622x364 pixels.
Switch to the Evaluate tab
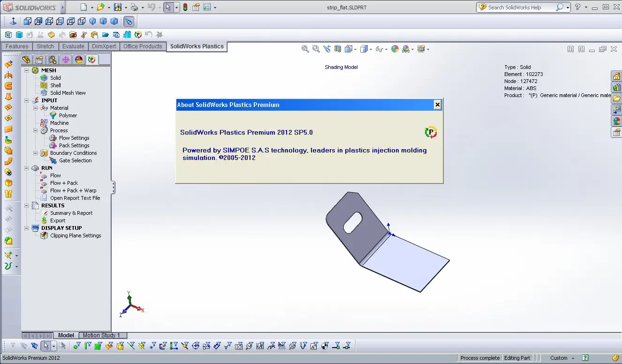pyautogui.click(x=73, y=46)
